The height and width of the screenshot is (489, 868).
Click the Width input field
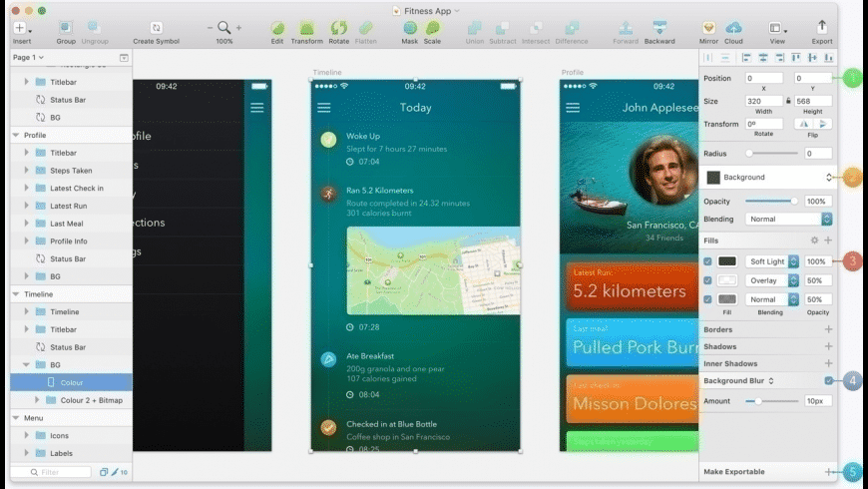764,101
